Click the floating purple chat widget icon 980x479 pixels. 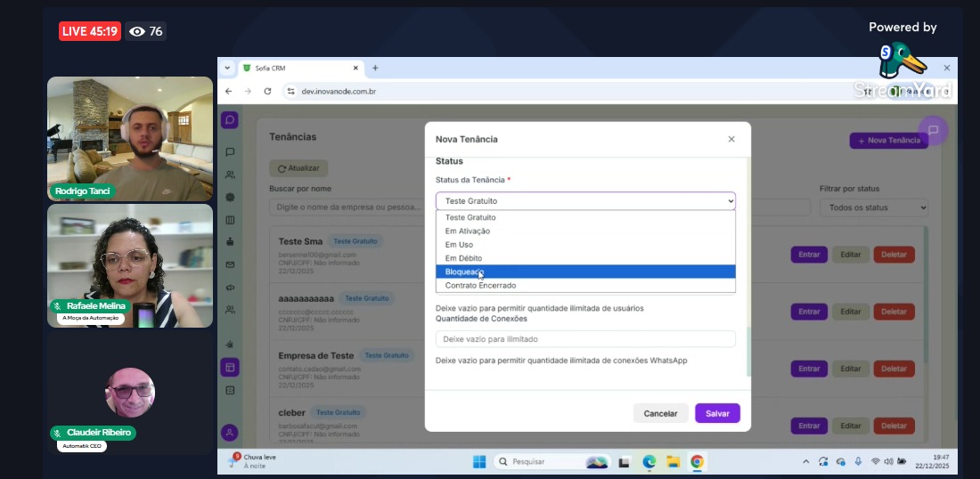click(933, 130)
